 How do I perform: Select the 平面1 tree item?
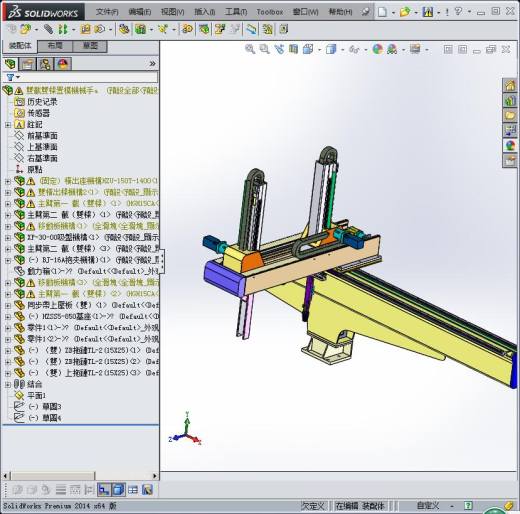[37, 396]
